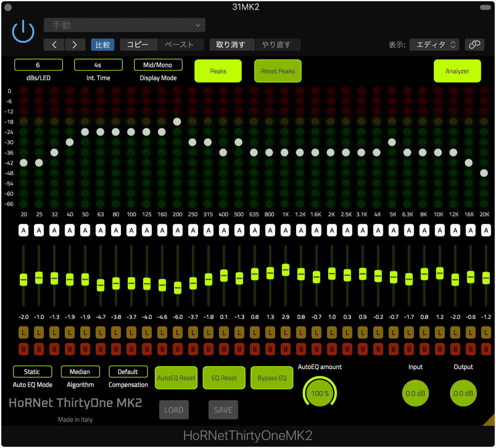Click the previous preset arrow
The image size is (496, 448).
(53, 45)
